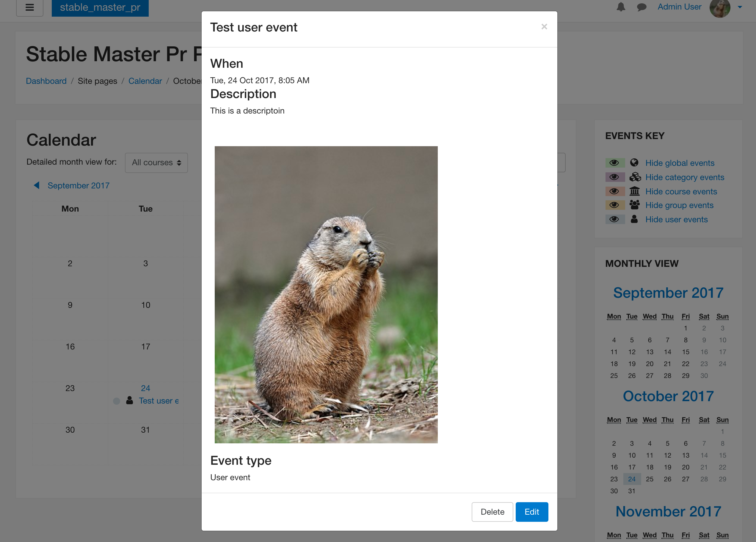
Task: Click Hide user events link
Action: tap(676, 220)
